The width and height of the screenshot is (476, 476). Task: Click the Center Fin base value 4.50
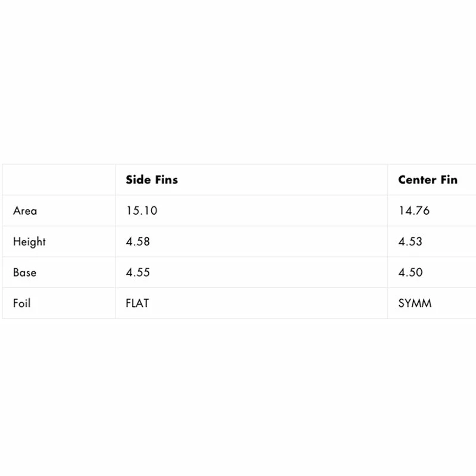(411, 273)
